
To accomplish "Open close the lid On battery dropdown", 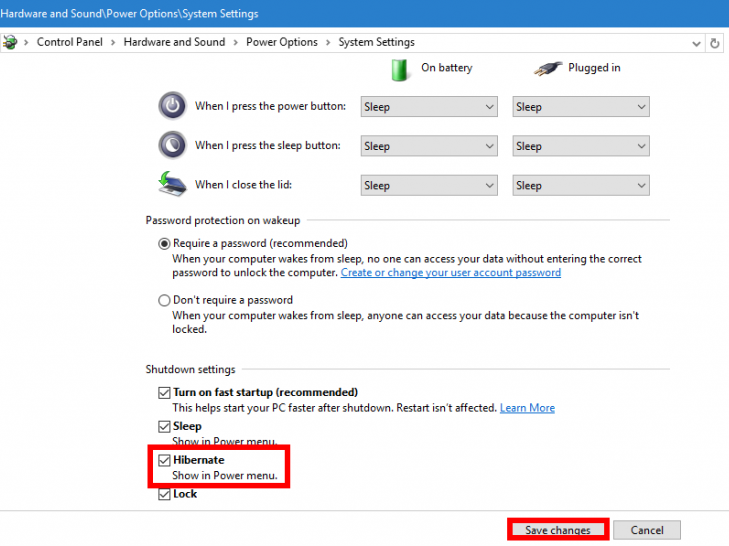I will 429,186.
